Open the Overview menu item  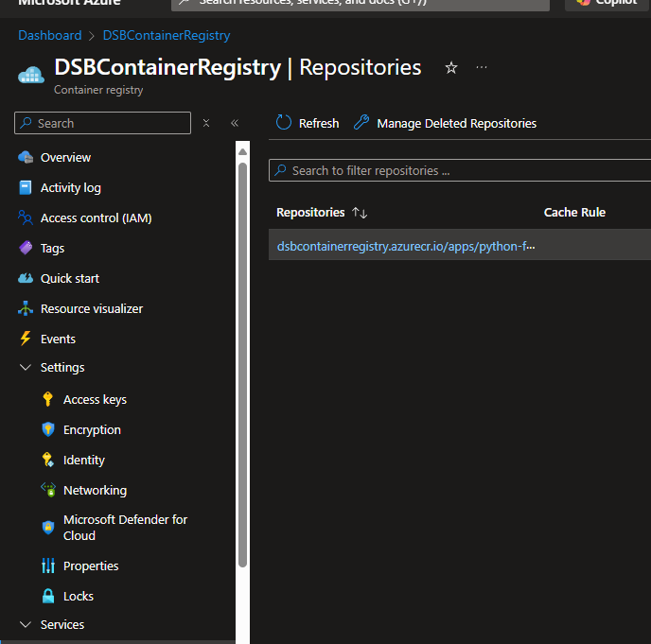pos(65,157)
